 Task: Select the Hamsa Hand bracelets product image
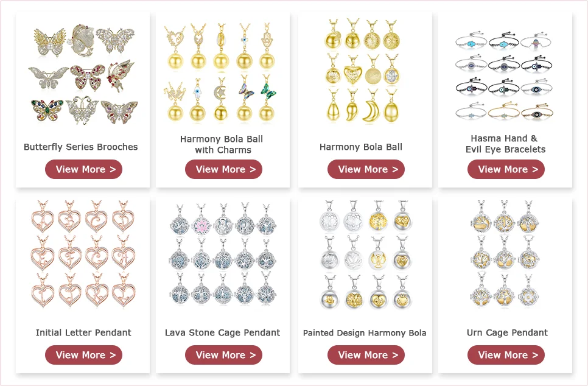(505, 76)
